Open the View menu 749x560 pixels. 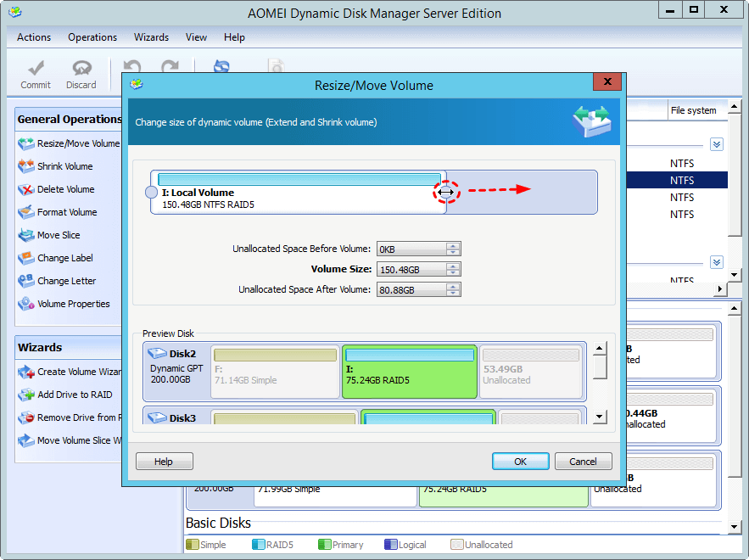tap(196, 37)
